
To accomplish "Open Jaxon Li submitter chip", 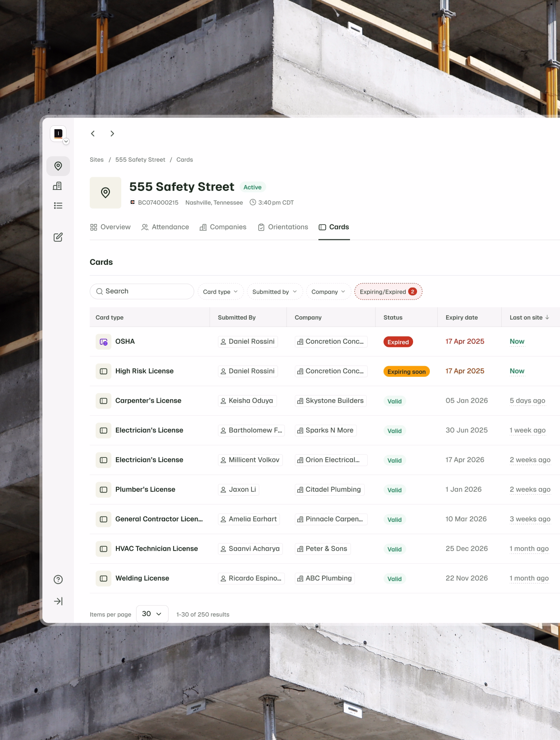I will point(239,489).
